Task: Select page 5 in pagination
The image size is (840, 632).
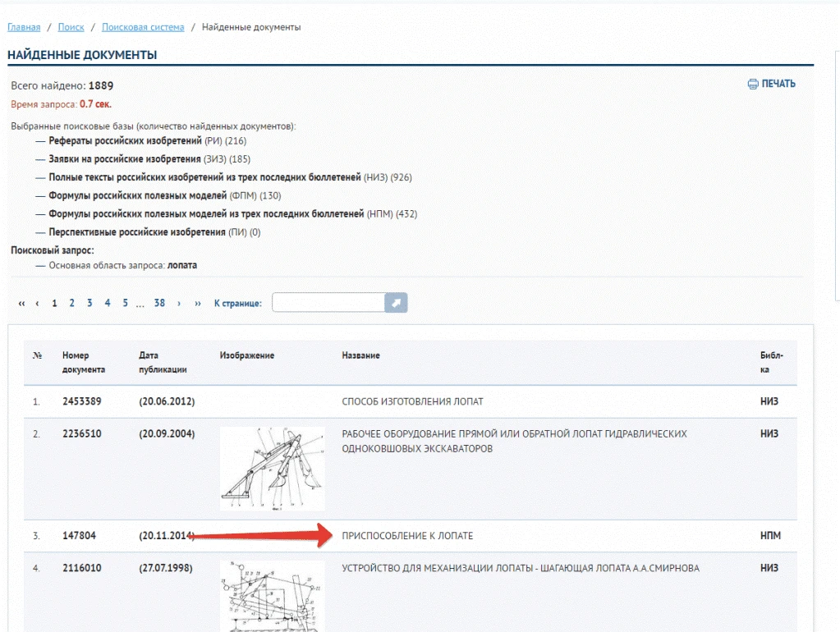Action: (126, 303)
